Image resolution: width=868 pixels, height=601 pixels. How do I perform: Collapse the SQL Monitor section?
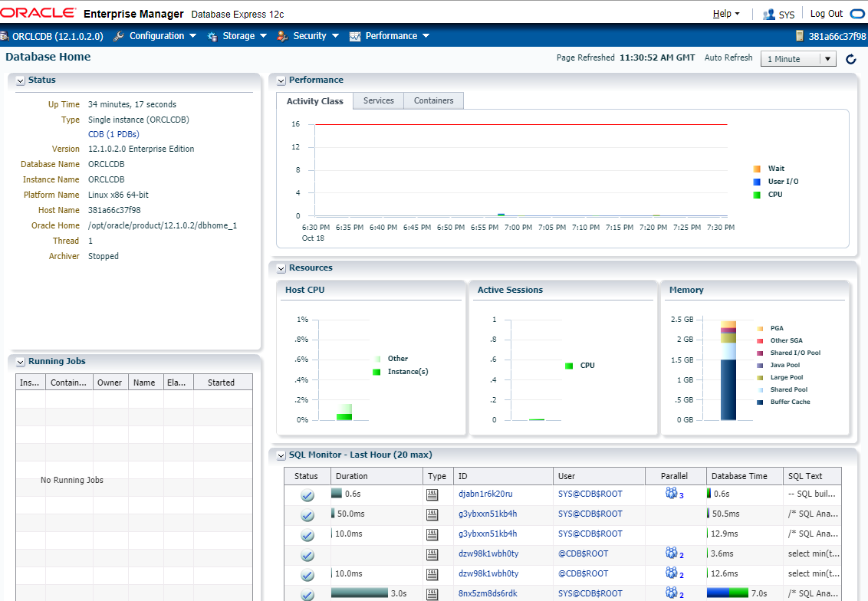(x=281, y=455)
